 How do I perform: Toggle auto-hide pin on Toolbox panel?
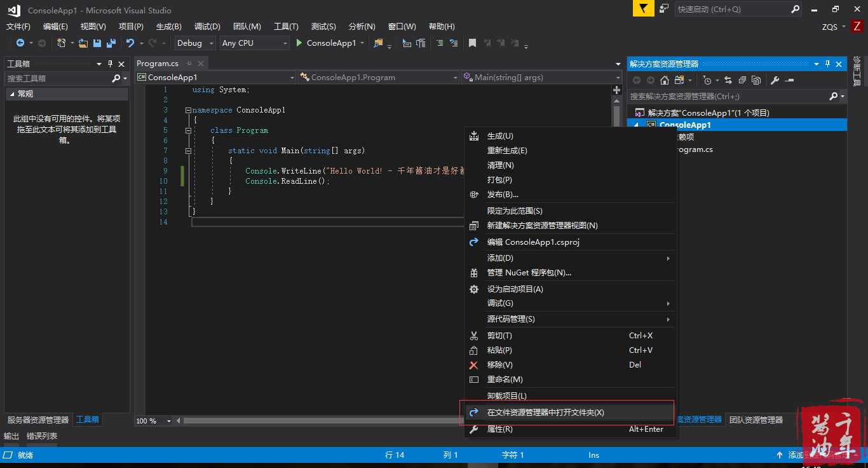(x=110, y=64)
